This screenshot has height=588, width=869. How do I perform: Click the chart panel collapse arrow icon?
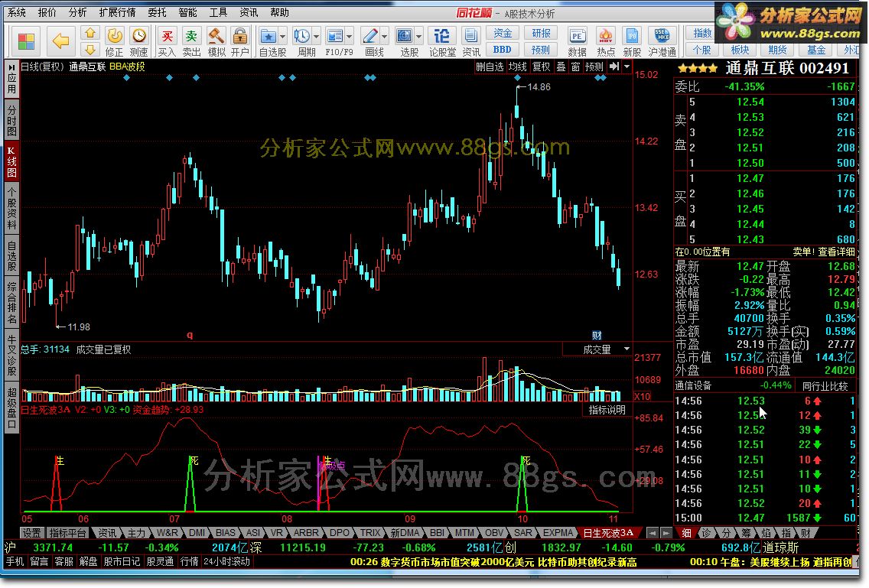[x=614, y=67]
